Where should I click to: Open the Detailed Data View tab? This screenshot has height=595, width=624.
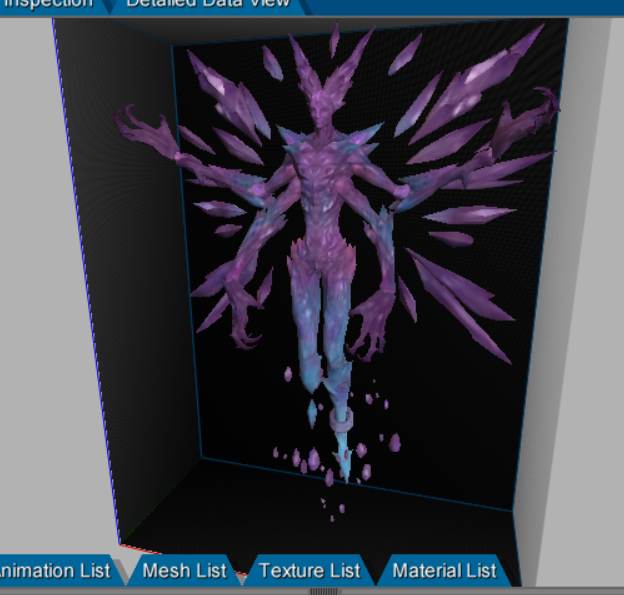207,4
